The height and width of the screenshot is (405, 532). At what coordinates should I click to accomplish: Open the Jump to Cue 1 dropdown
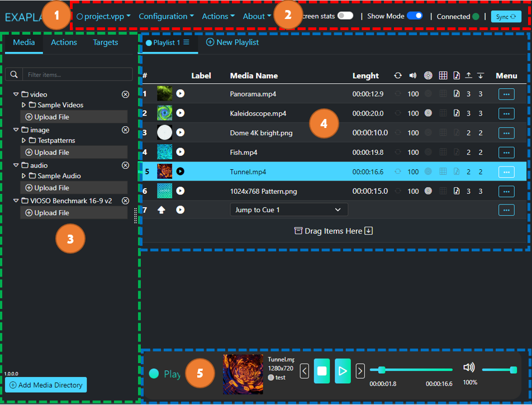288,209
